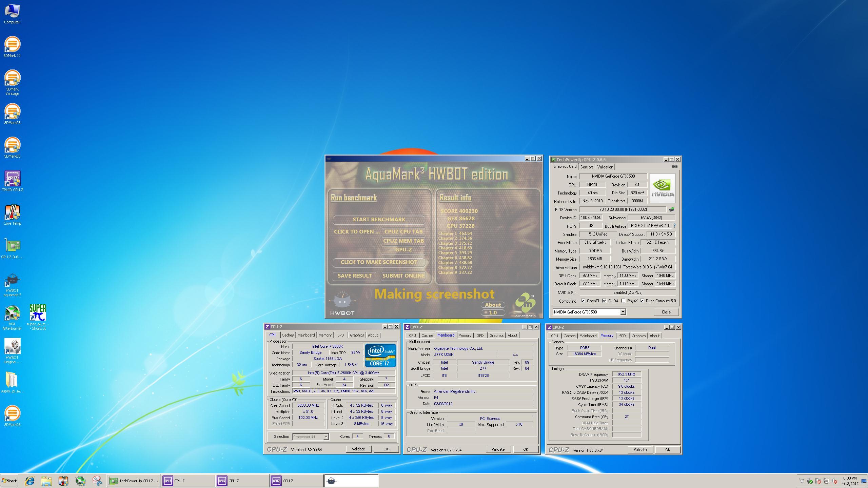Click Close button in GPU-Z
Screen dimensions: 868x488
coord(666,312)
